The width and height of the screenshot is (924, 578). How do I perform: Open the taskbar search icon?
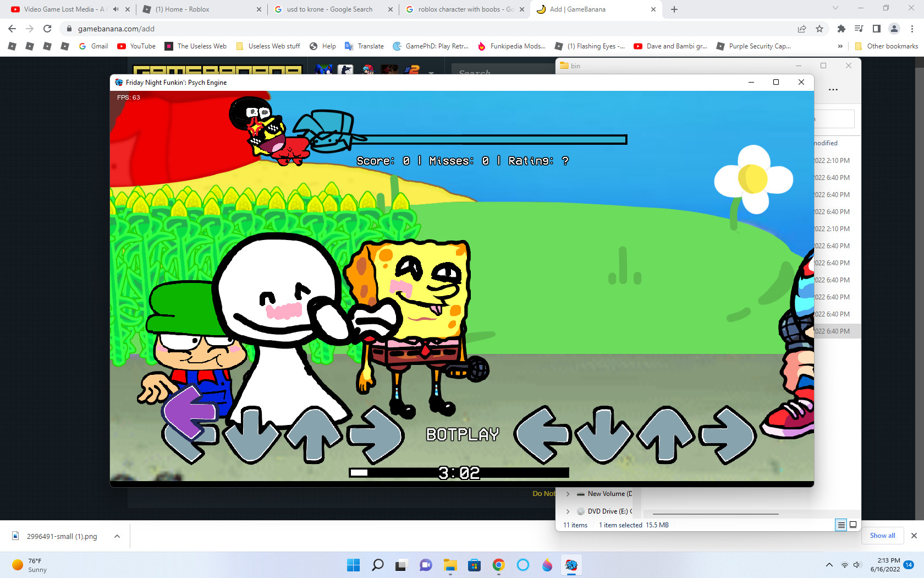coord(377,565)
